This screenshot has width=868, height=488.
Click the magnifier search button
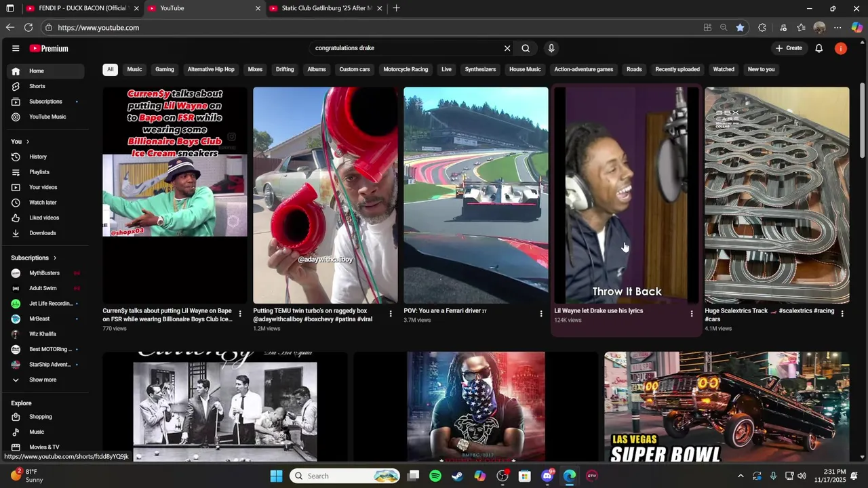coord(526,48)
